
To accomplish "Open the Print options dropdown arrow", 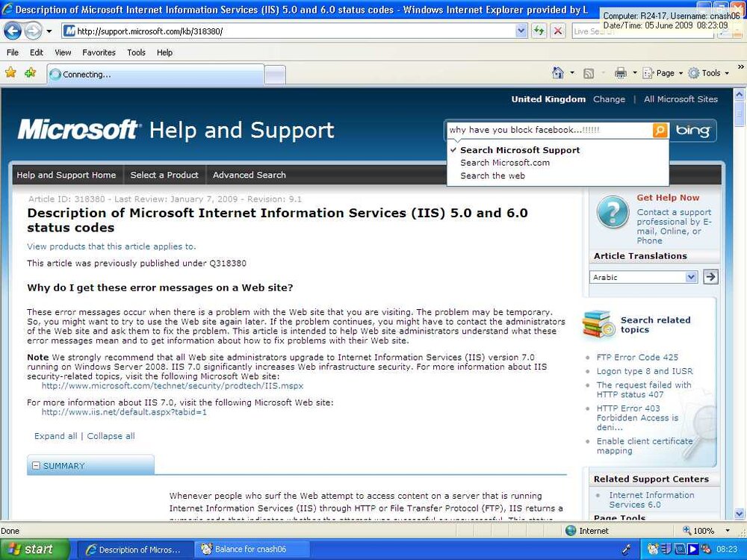I will pyautogui.click(x=634, y=73).
